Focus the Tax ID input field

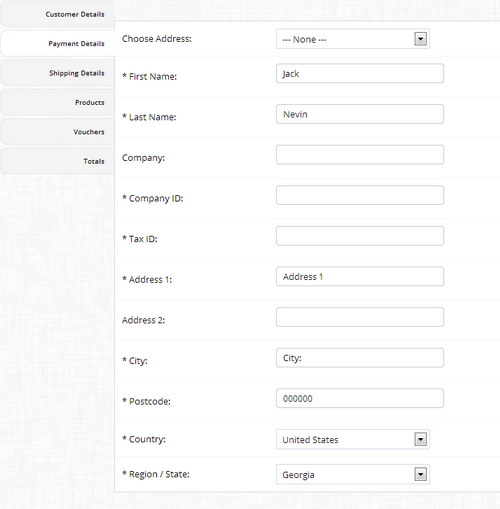[360, 236]
